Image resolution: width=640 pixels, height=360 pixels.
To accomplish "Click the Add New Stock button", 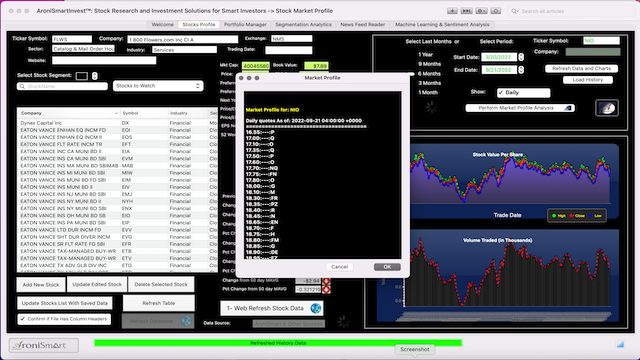I will [41, 284].
